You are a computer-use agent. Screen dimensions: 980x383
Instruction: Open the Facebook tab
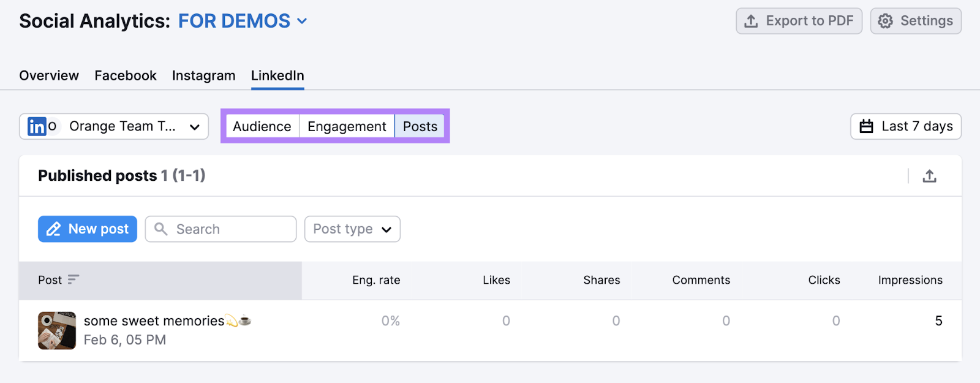(x=126, y=75)
